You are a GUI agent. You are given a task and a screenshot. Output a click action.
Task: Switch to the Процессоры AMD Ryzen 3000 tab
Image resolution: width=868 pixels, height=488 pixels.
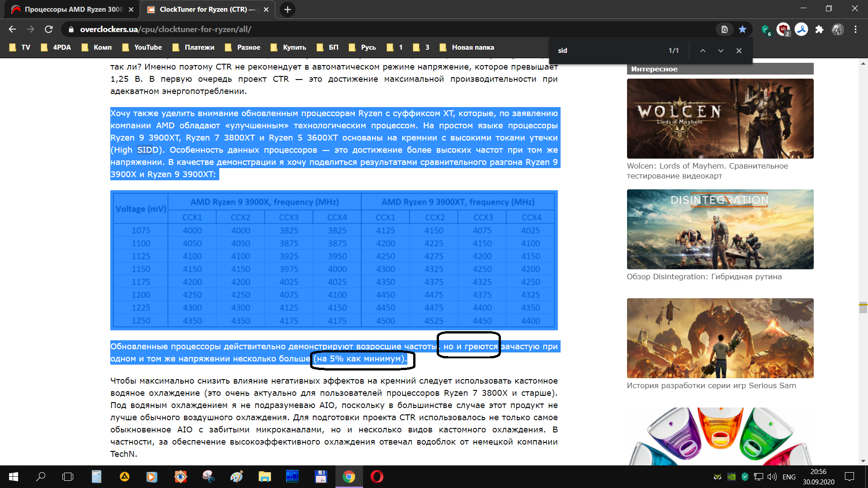72,9
